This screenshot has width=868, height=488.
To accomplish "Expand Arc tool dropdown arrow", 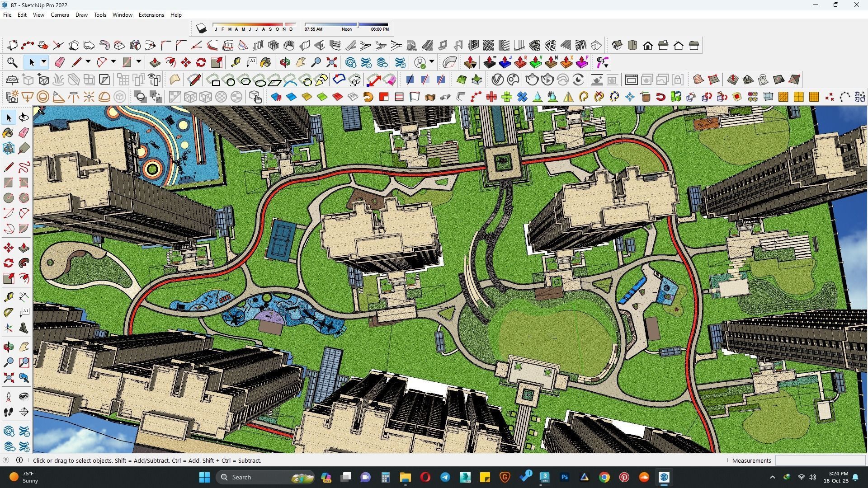I will pyautogui.click(x=113, y=62).
